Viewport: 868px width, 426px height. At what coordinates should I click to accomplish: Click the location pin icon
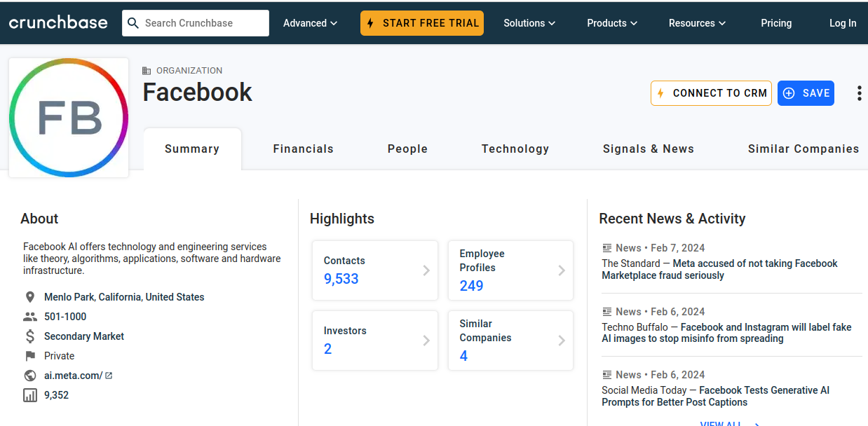tap(30, 297)
